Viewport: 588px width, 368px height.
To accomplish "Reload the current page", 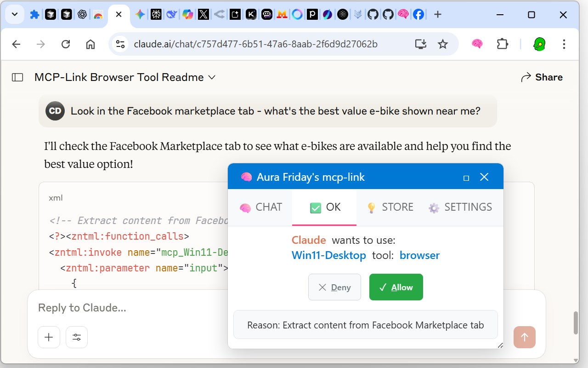I will pyautogui.click(x=66, y=44).
